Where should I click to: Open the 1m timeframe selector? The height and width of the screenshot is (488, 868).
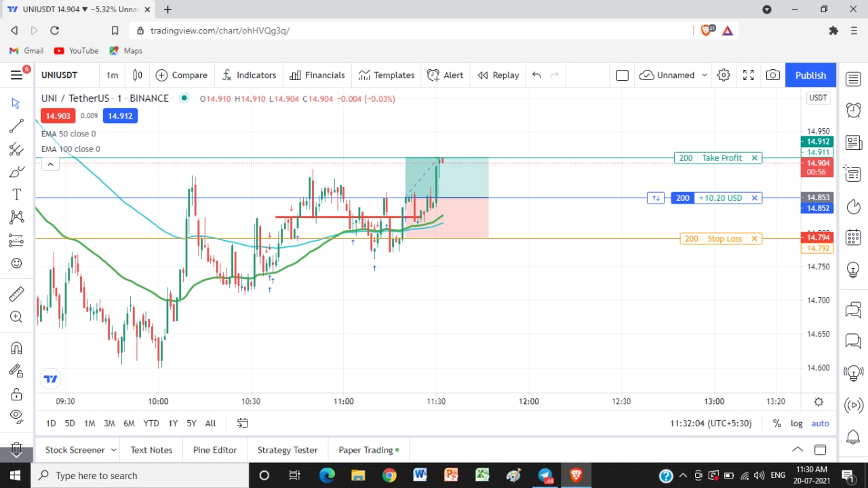pyautogui.click(x=112, y=75)
